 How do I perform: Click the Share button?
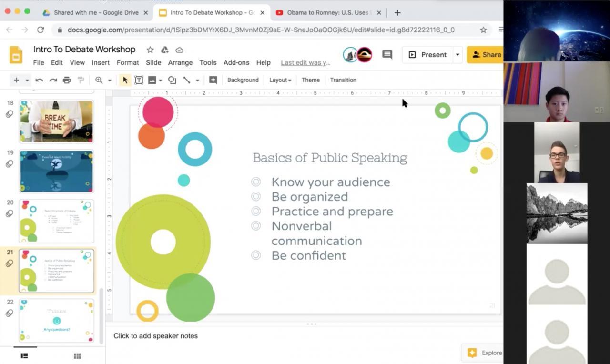[x=485, y=55]
